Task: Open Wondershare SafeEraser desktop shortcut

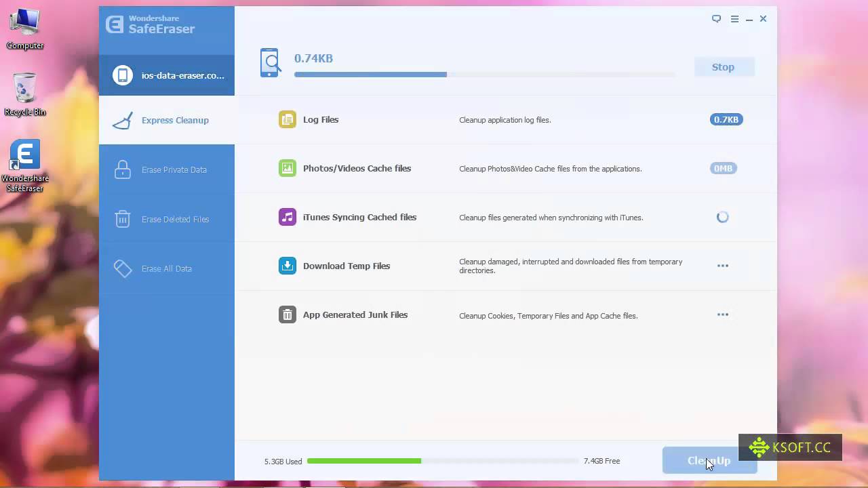Action: coord(25,166)
